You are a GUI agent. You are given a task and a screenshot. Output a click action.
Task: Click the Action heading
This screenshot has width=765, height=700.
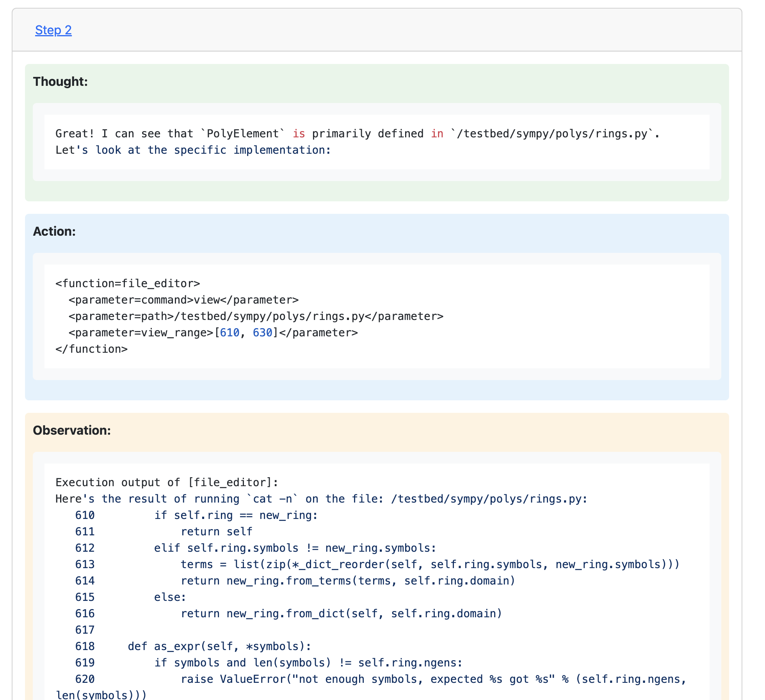tap(54, 231)
